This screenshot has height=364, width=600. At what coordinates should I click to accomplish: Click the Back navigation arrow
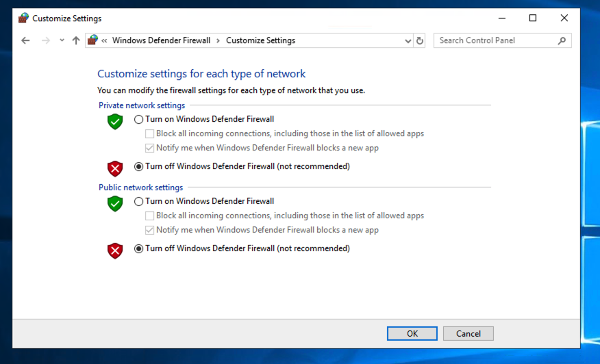[x=25, y=40]
